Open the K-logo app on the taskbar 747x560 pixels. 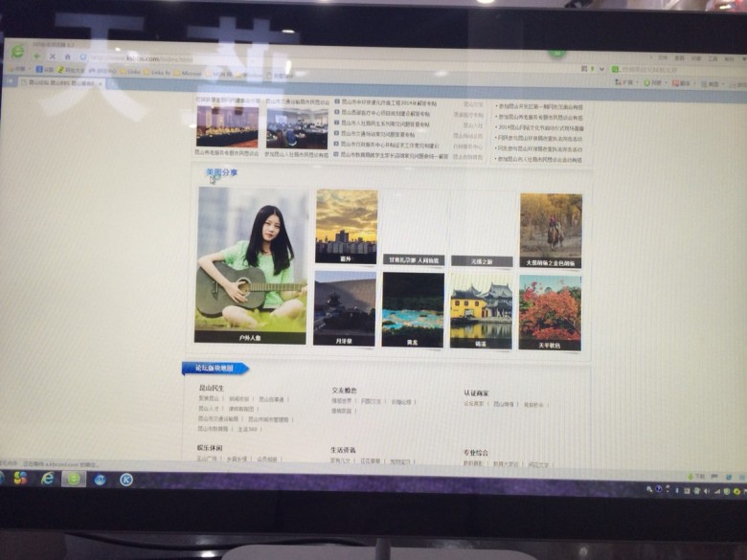pyautogui.click(x=125, y=480)
